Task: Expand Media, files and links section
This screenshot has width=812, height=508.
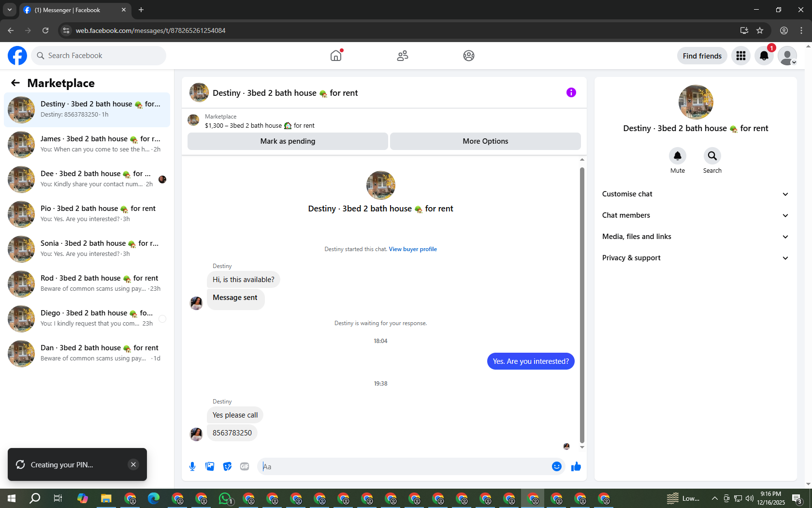Action: pyautogui.click(x=696, y=237)
